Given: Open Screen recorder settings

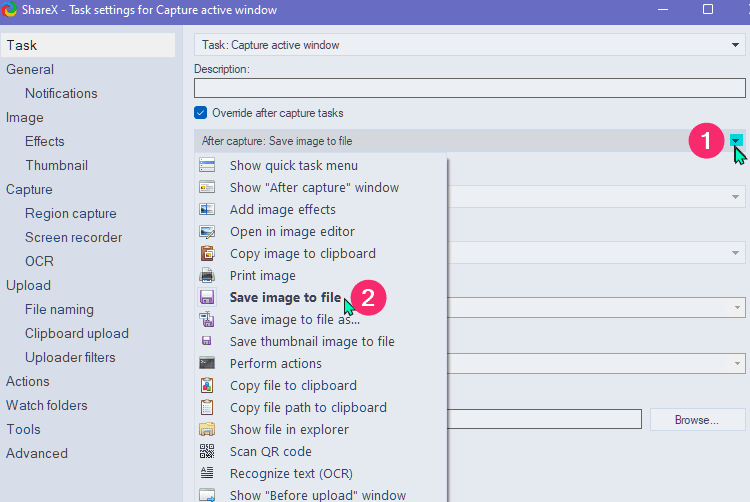Looking at the screenshot, I should click(73, 237).
